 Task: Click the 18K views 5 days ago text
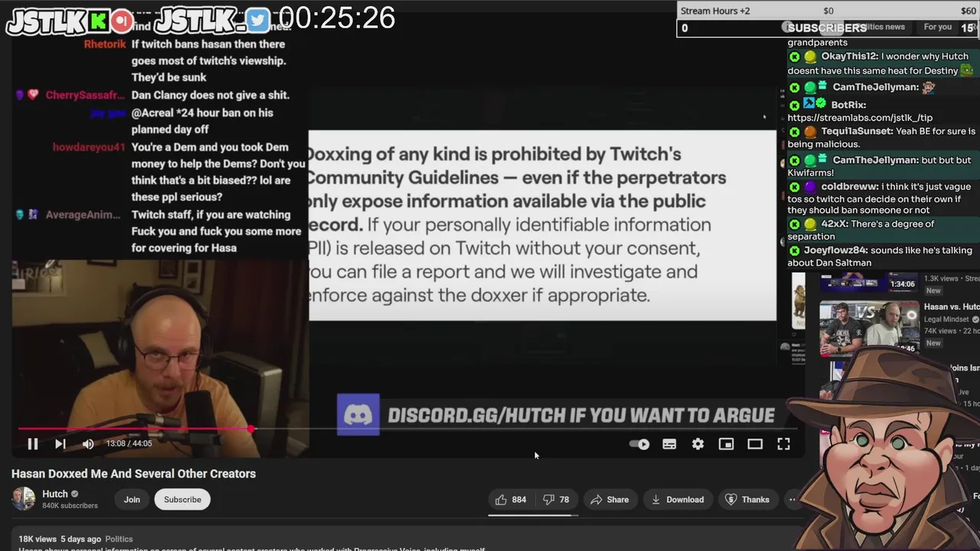click(60, 539)
